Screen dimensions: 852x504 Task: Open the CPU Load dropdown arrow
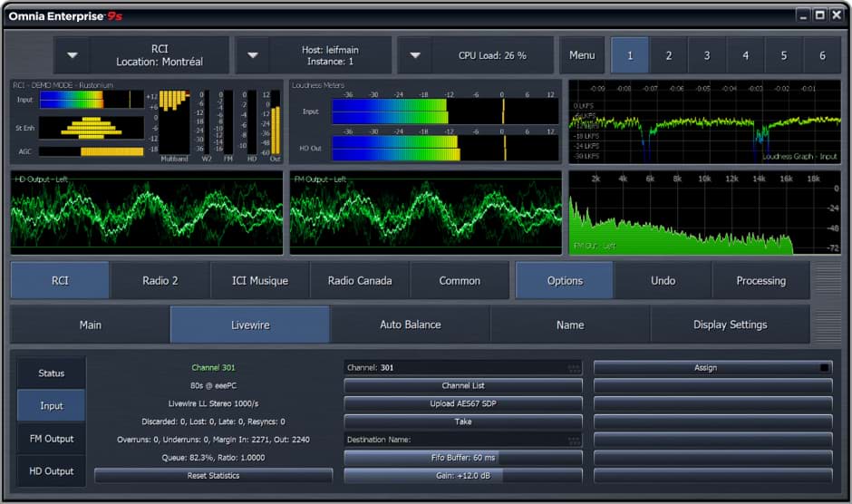[415, 55]
